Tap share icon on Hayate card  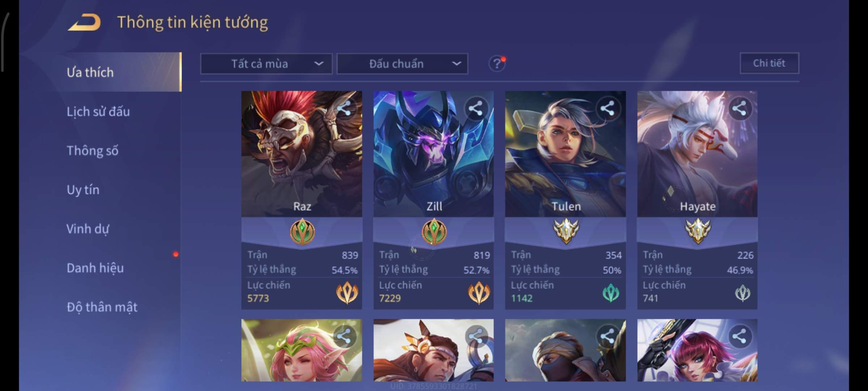pos(739,108)
